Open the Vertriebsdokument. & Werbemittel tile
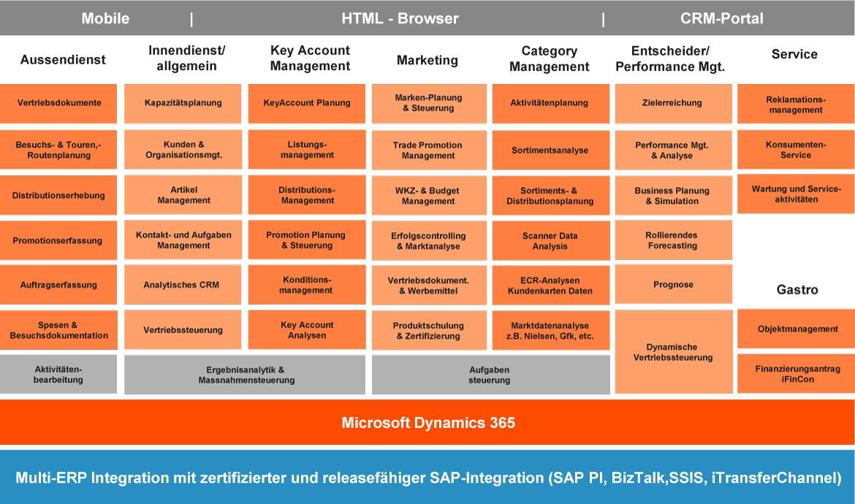 [x=429, y=286]
